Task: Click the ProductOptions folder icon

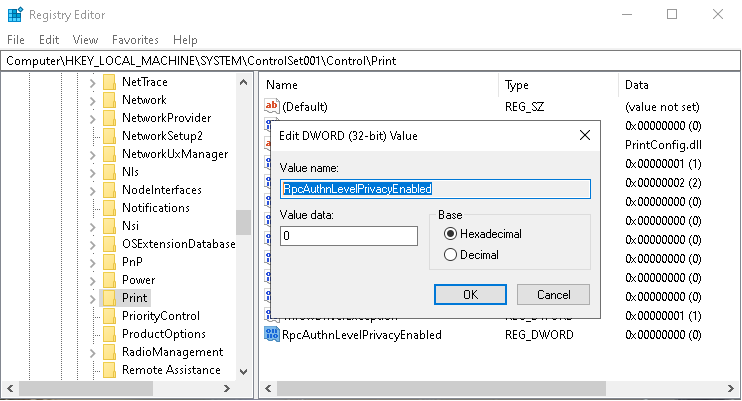Action: coord(109,334)
